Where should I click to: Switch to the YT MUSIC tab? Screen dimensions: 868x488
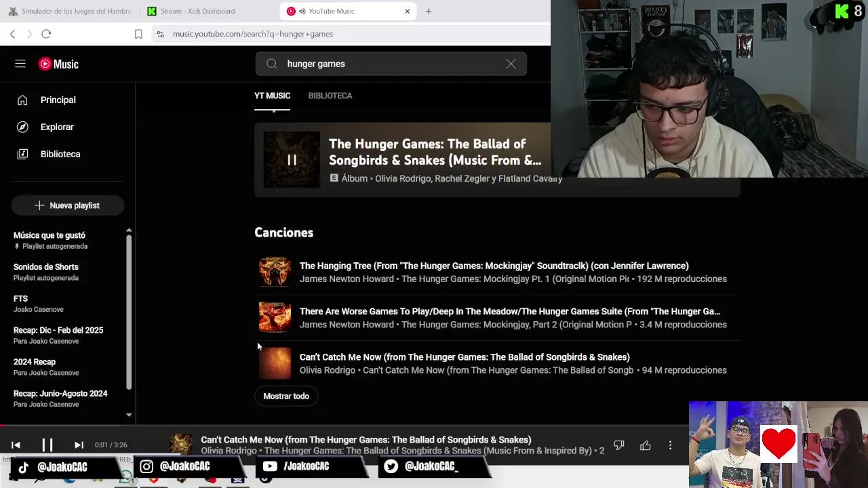click(x=272, y=96)
